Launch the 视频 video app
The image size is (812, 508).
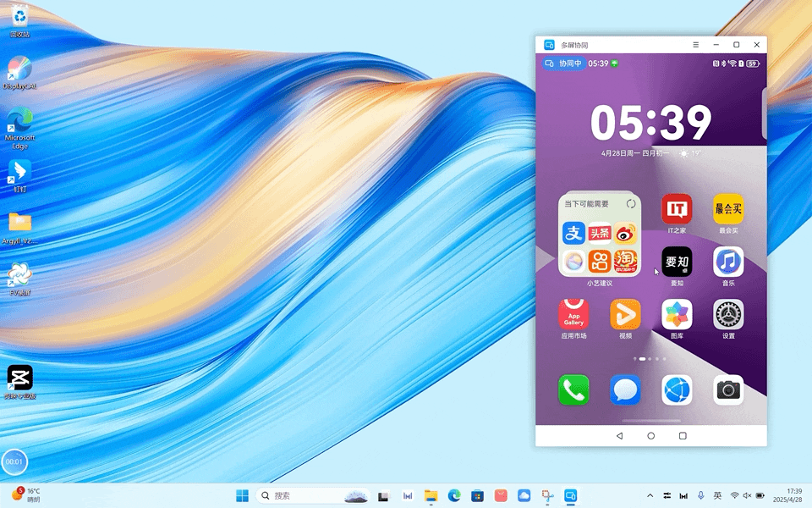(x=625, y=315)
